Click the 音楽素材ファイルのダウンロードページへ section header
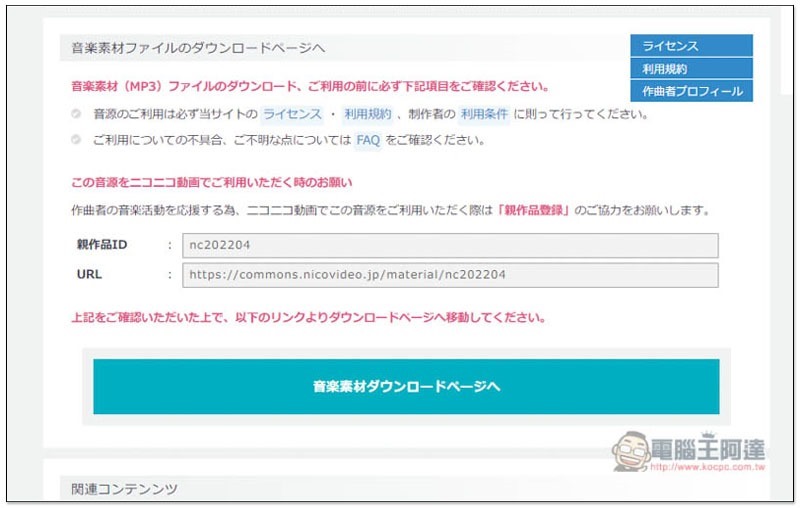This screenshot has width=800, height=508. tap(198, 48)
